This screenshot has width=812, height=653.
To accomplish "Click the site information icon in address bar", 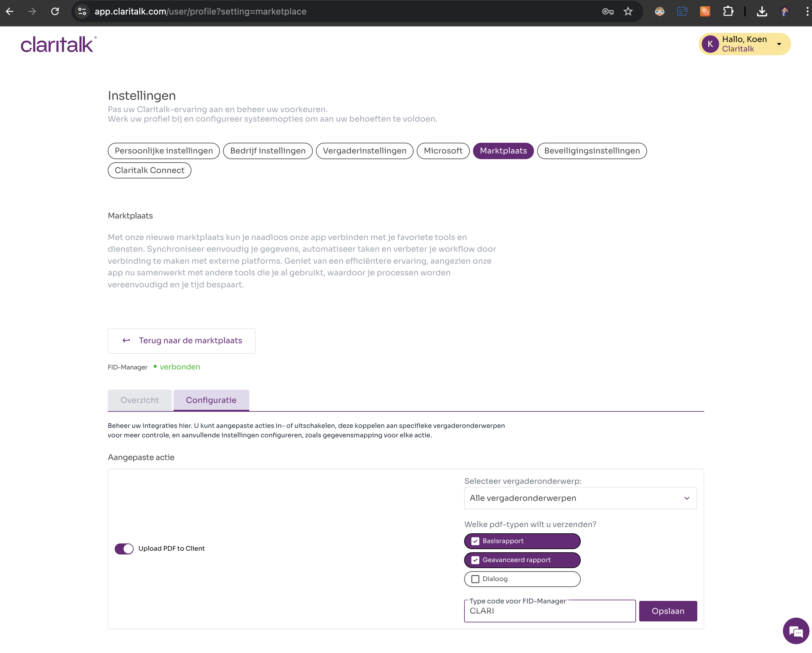I will pos(82,11).
